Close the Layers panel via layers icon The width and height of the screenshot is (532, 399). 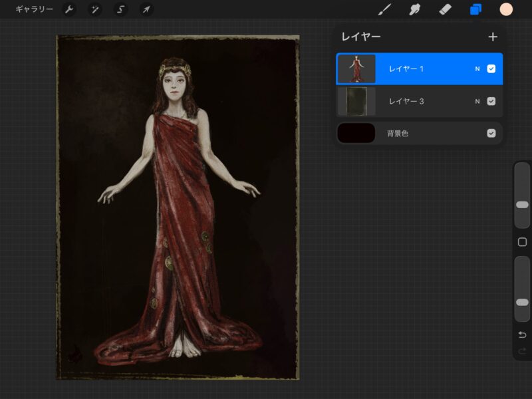pyautogui.click(x=475, y=9)
